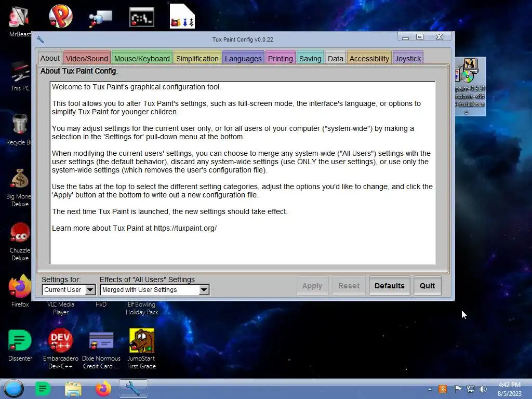Select the command prompt desktop icon

tap(142, 17)
